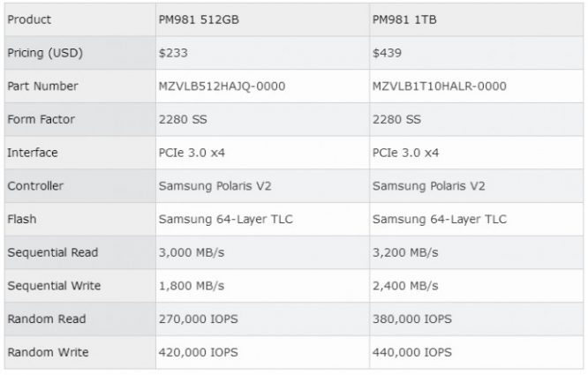Select part number MZVLB512HAJQ-0000

point(221,86)
